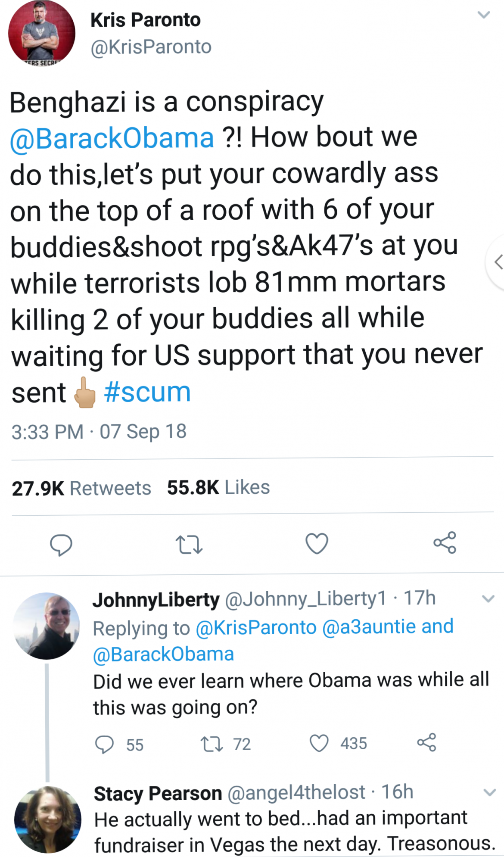Open the @BarackObama mention in main tweet
Image resolution: width=504 pixels, height=857 pixels.
tap(112, 138)
